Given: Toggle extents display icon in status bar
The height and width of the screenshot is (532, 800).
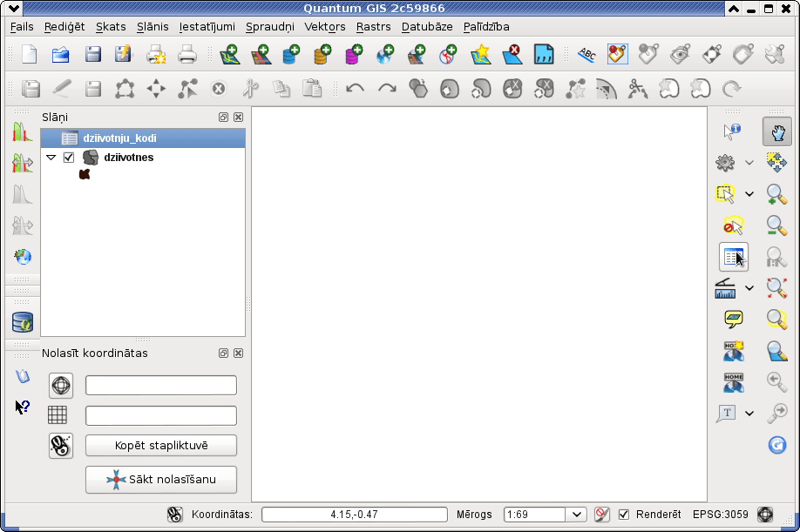Looking at the screenshot, I should (174, 515).
